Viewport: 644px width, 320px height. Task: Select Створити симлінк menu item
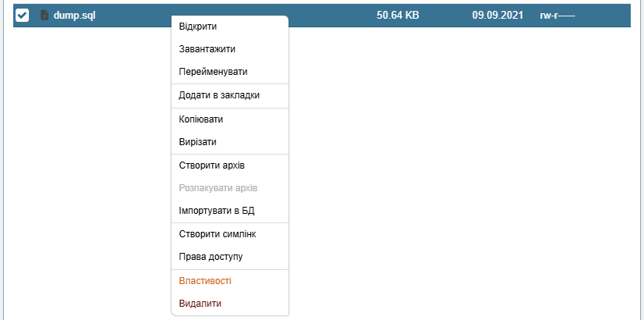point(218,234)
